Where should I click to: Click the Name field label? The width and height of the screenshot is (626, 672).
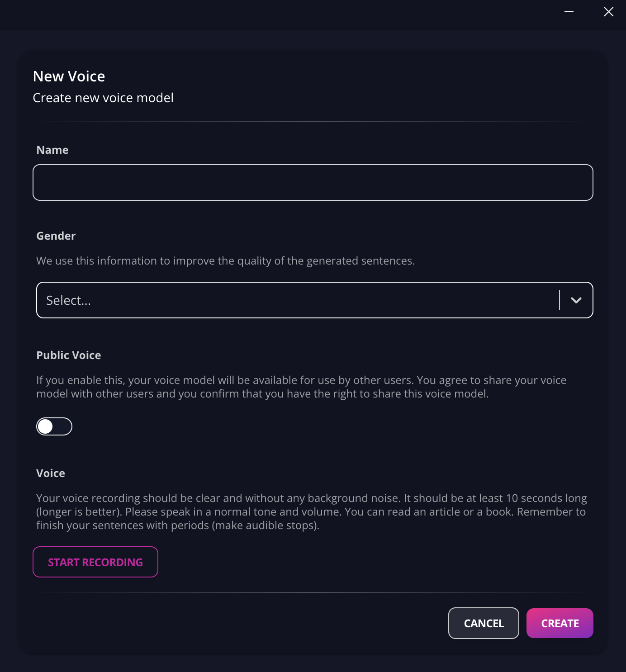tap(52, 150)
